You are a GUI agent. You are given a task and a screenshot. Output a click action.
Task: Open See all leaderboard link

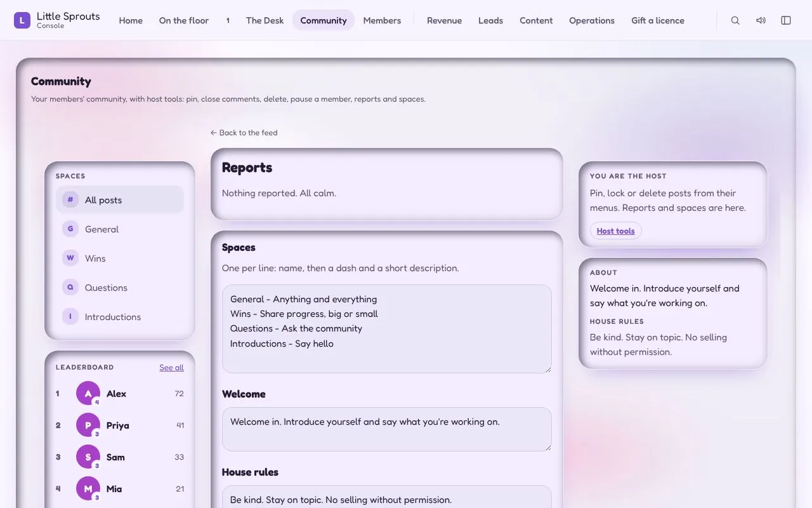[171, 367]
